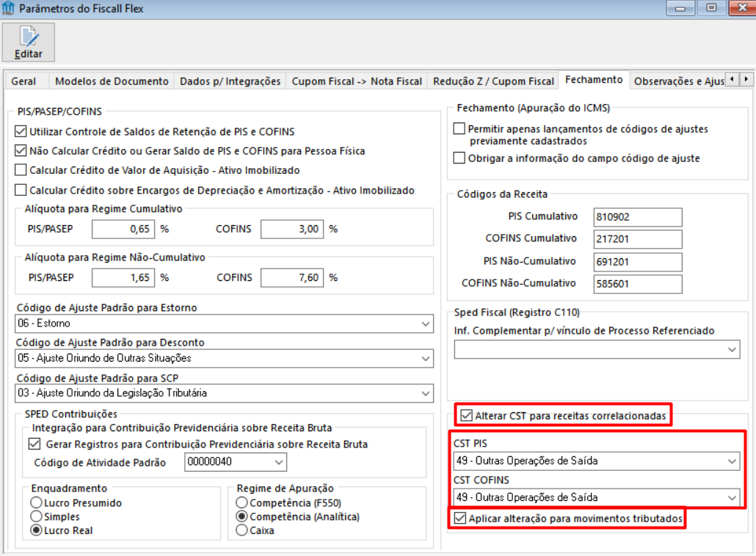Select Simples enquadramento option
This screenshot has height=556, width=756.
(36, 516)
